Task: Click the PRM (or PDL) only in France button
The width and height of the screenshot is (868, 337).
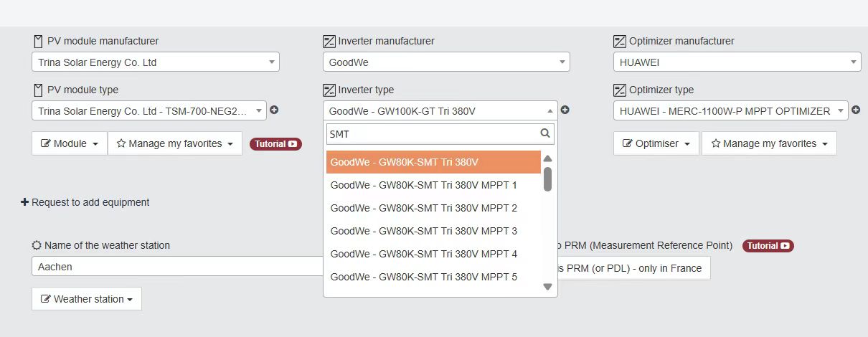Action: click(634, 268)
